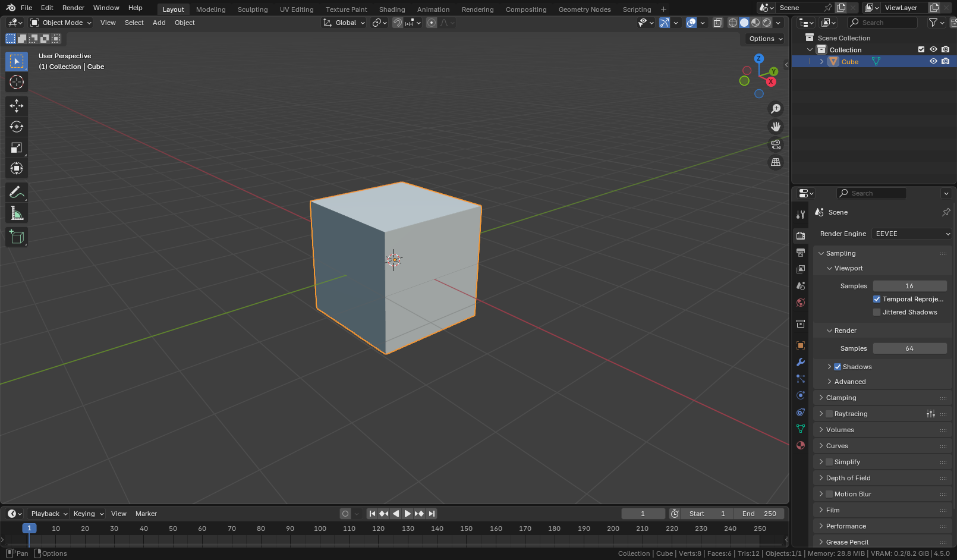Open the Material properties tab
The image size is (957, 560).
tap(801, 445)
